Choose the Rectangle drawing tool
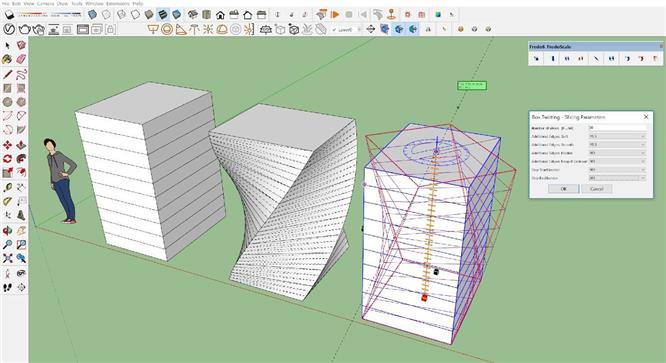The image size is (666, 363). coord(7,88)
